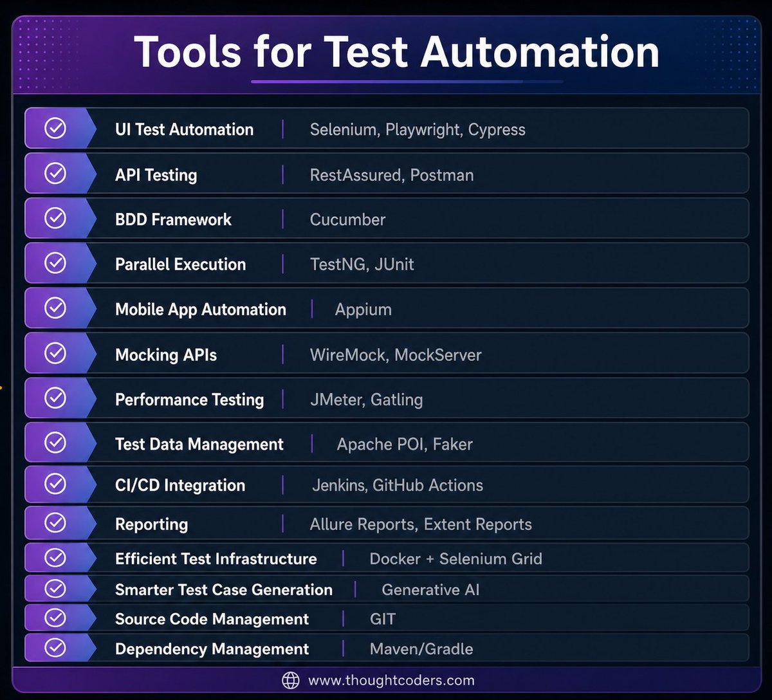This screenshot has width=772, height=700.
Task: Select the 'RestAssured, Postman' text
Action: click(x=392, y=175)
